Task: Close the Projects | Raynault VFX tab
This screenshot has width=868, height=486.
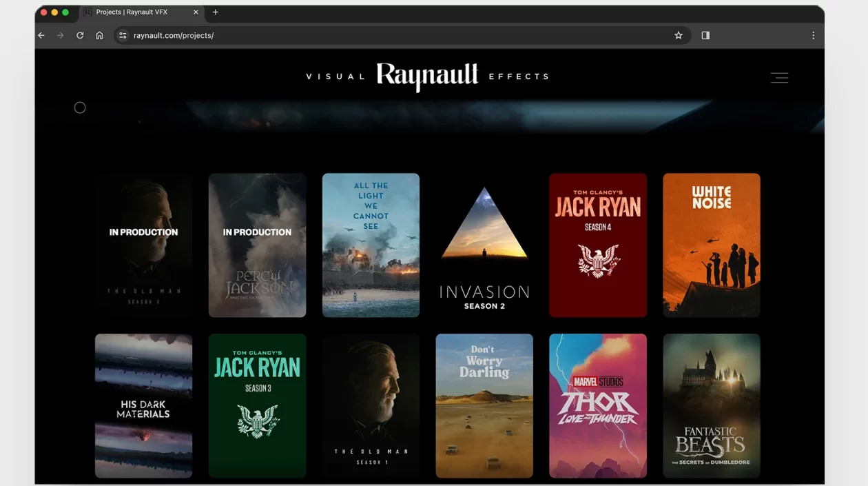Action: 196,12
